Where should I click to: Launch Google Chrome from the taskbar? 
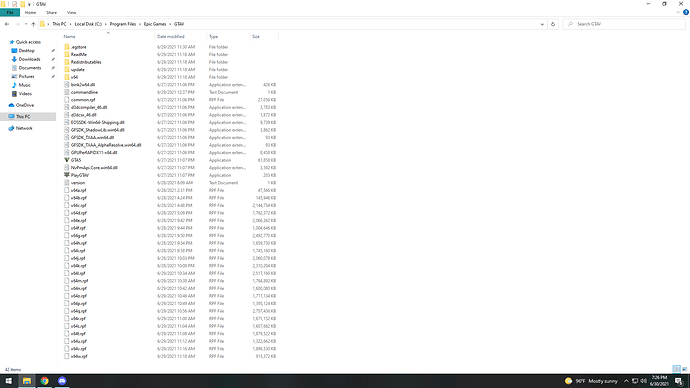click(44, 381)
